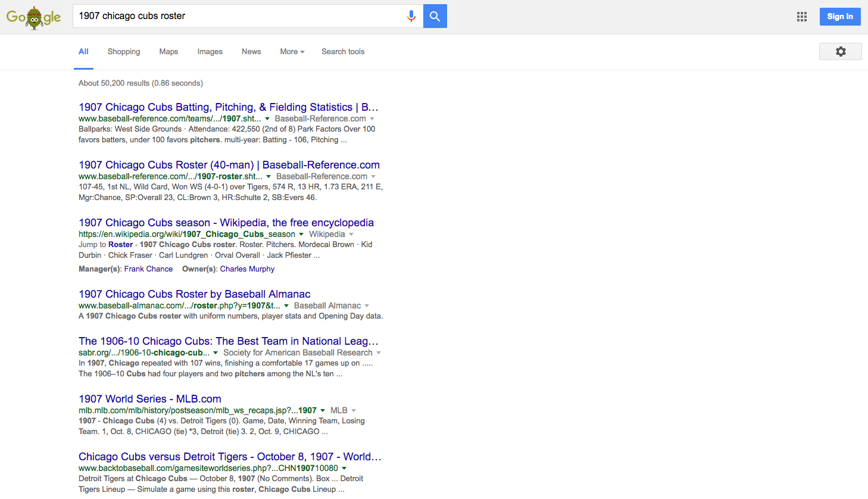The image size is (868, 499).
Task: Expand green arrow beside baseball-almanac URL
Action: click(x=286, y=306)
